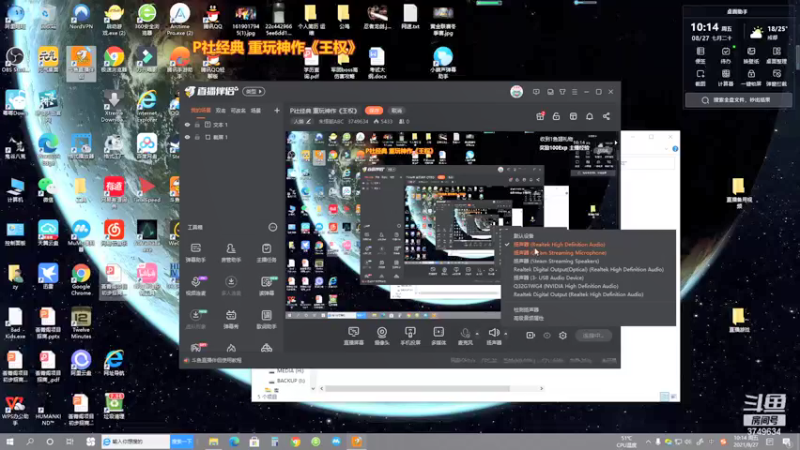Click the record video icon beside 直播中
The width and height of the screenshot is (800, 450).
tap(531, 335)
